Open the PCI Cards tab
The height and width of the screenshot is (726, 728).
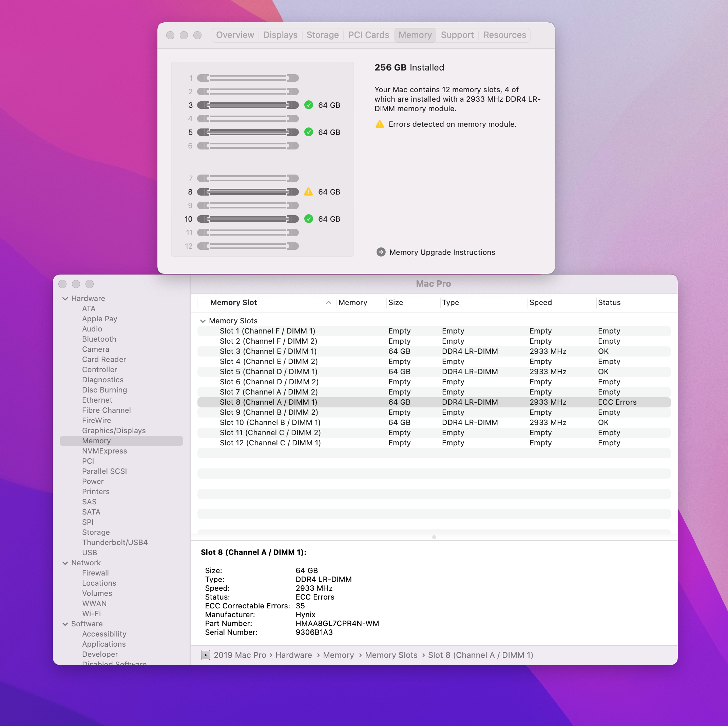tap(368, 35)
